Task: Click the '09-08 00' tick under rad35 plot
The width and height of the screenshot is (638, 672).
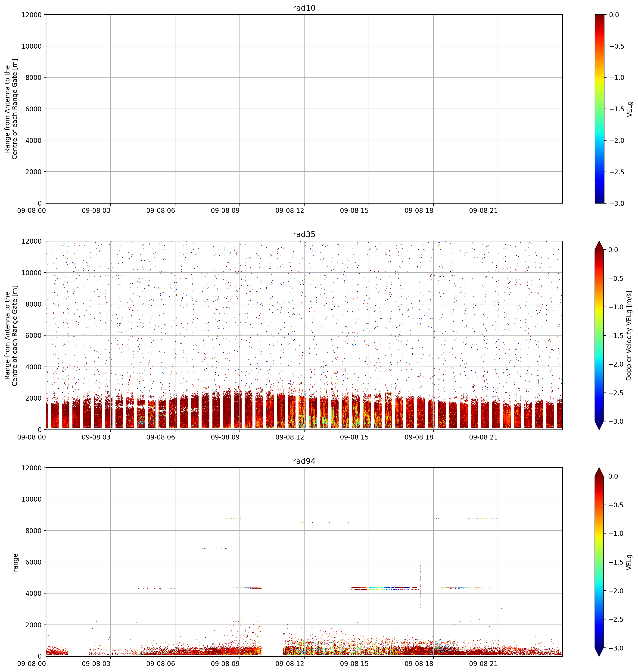Action: point(32,437)
